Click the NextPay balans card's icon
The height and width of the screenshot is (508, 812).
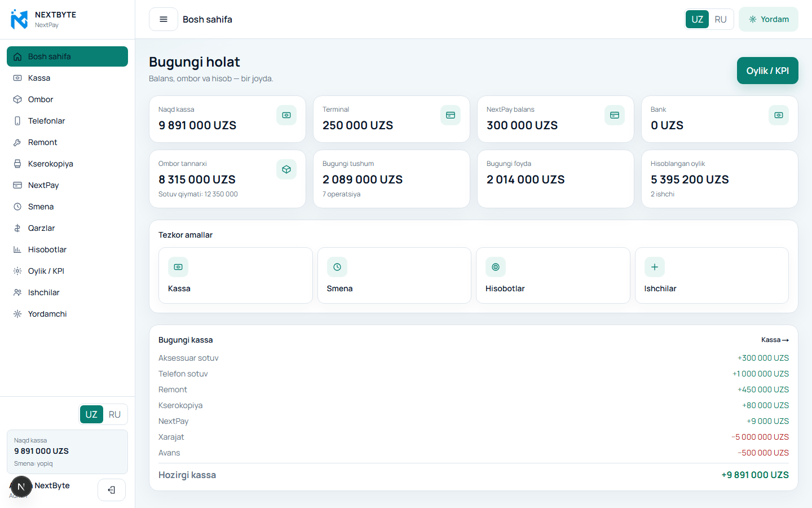[615, 115]
